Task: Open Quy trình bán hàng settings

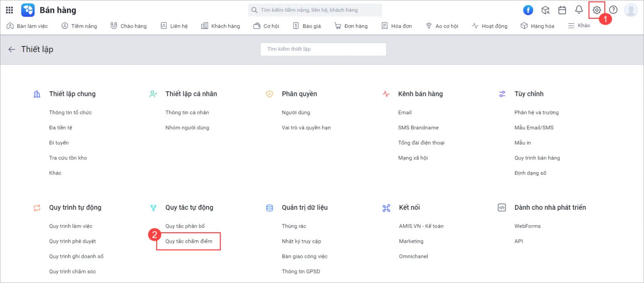Action: 537,158
